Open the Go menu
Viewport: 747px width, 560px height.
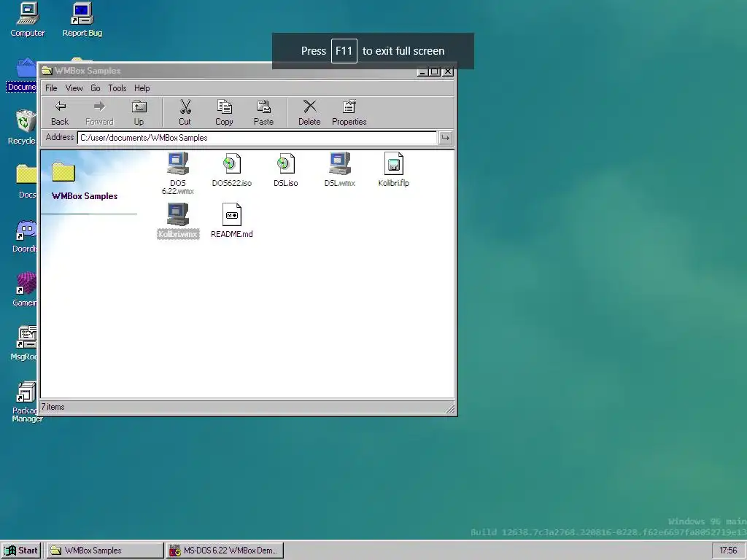click(96, 88)
